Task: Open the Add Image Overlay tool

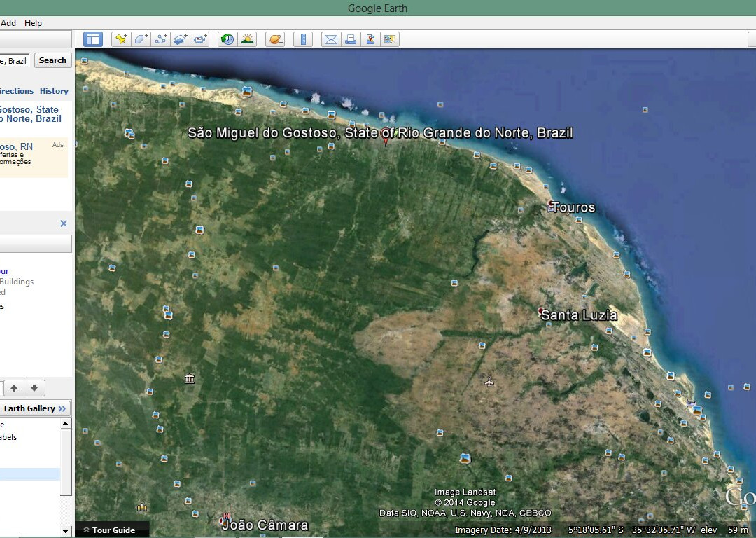Action: pos(180,39)
